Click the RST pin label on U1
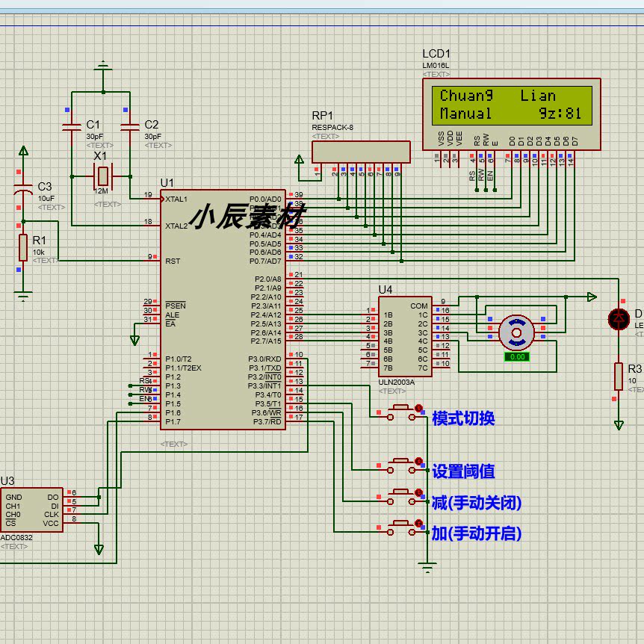The image size is (644, 644). click(x=173, y=261)
